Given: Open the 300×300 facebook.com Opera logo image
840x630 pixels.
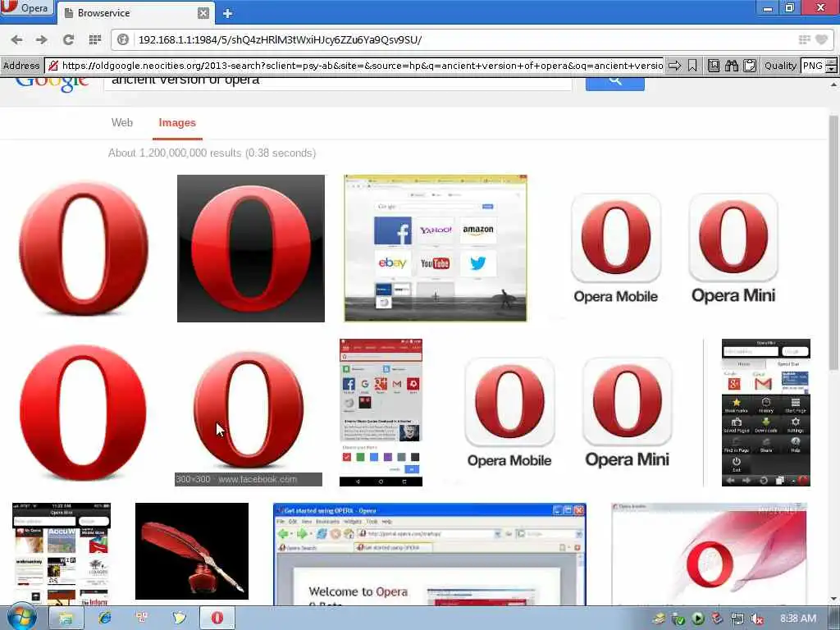Looking at the screenshot, I should pos(249,413).
